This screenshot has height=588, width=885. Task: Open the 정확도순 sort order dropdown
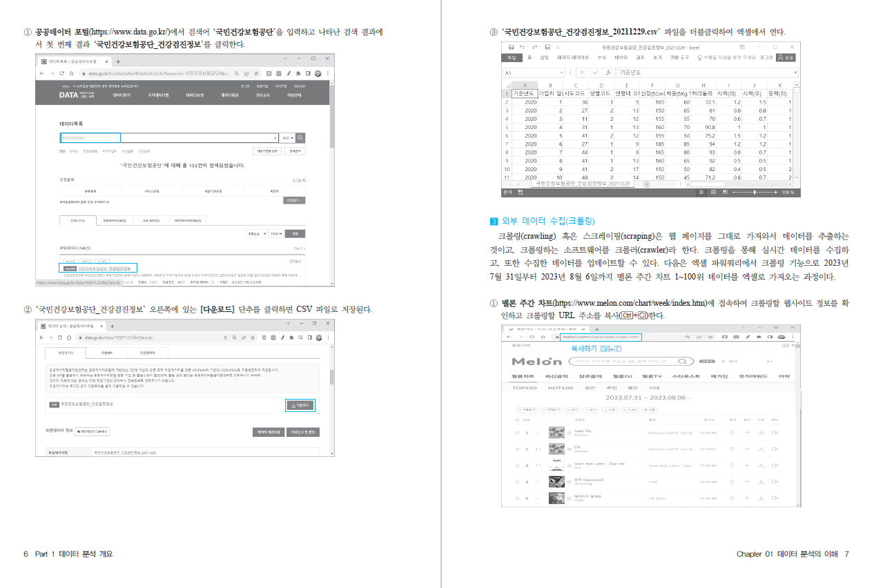pyautogui.click(x=257, y=233)
